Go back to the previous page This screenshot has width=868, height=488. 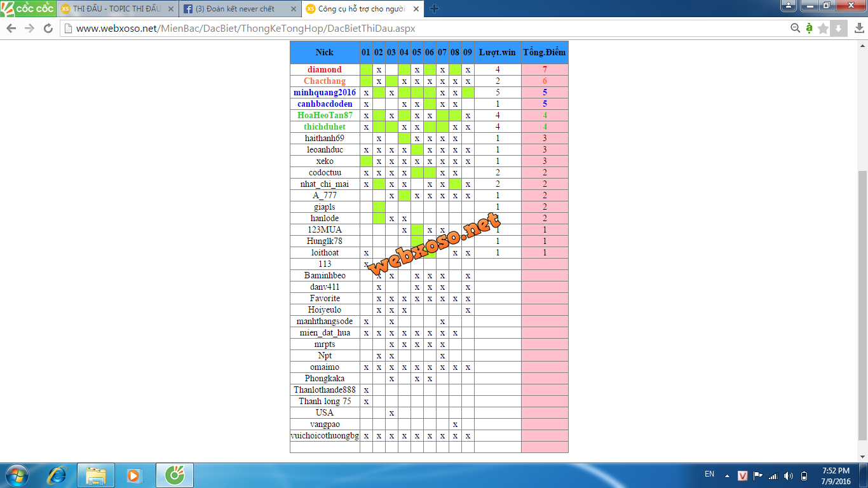tap(11, 29)
